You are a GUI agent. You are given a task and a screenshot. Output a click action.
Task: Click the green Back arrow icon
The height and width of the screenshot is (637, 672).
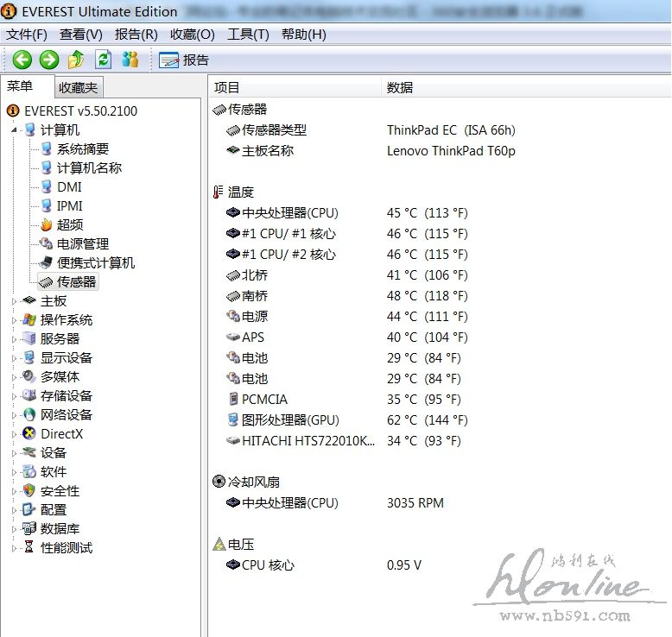[x=22, y=60]
